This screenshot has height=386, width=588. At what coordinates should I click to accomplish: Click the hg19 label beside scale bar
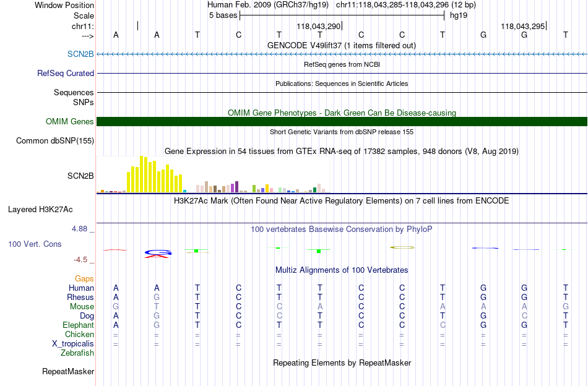click(459, 15)
